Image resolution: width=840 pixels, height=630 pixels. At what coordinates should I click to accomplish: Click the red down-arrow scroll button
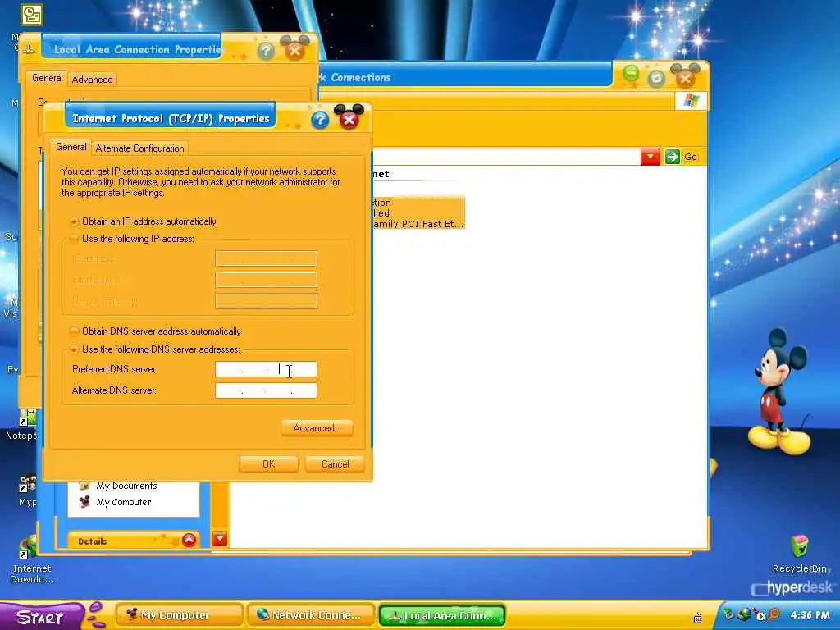[220, 538]
